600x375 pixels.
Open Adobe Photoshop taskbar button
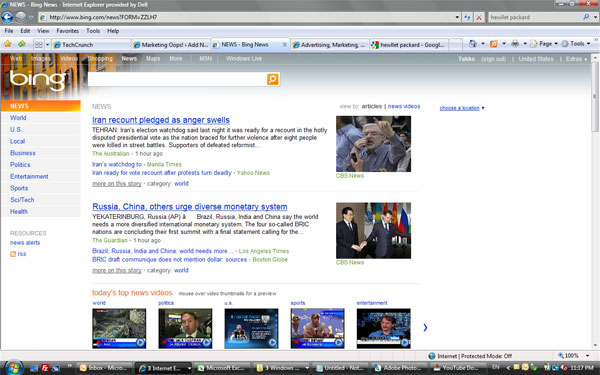tap(399, 368)
